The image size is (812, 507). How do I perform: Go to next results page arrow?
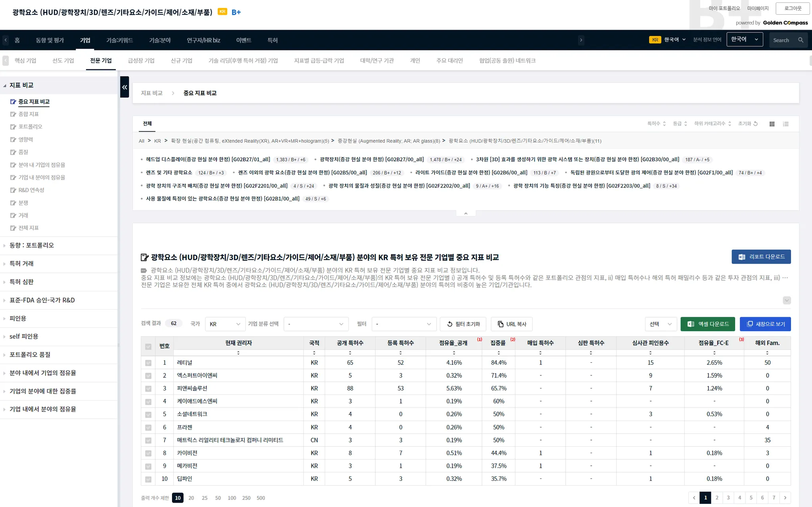coord(785,498)
